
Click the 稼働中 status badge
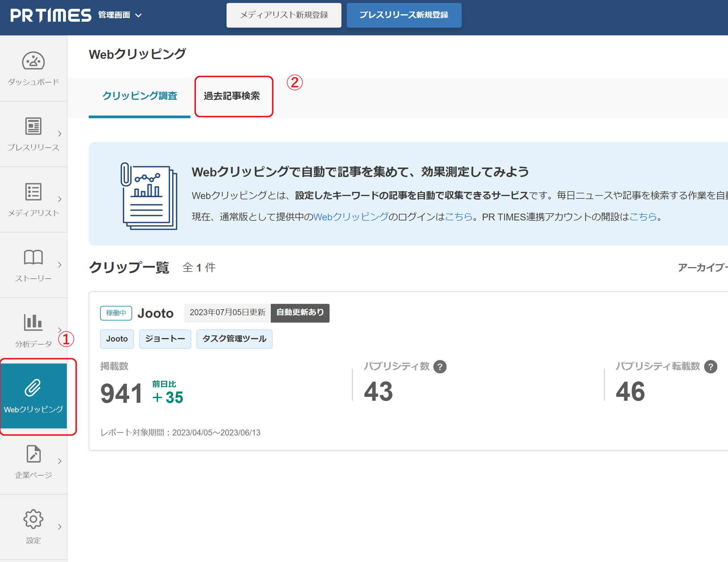pos(116,313)
